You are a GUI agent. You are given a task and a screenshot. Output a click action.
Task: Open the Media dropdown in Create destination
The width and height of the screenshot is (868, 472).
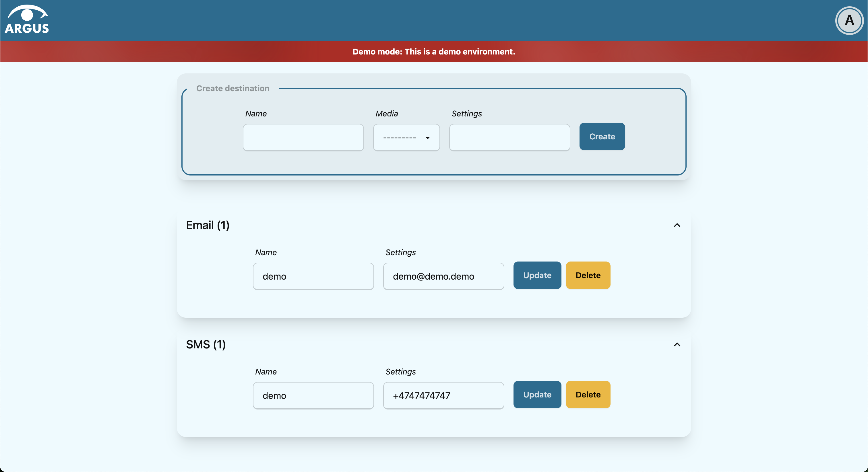[406, 137]
